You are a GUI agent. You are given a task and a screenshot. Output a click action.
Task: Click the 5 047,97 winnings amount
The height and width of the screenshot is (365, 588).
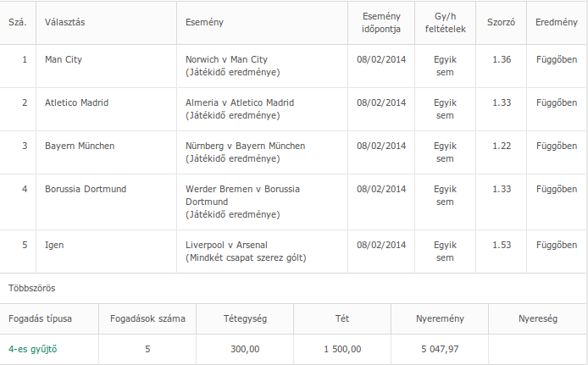tap(439, 348)
